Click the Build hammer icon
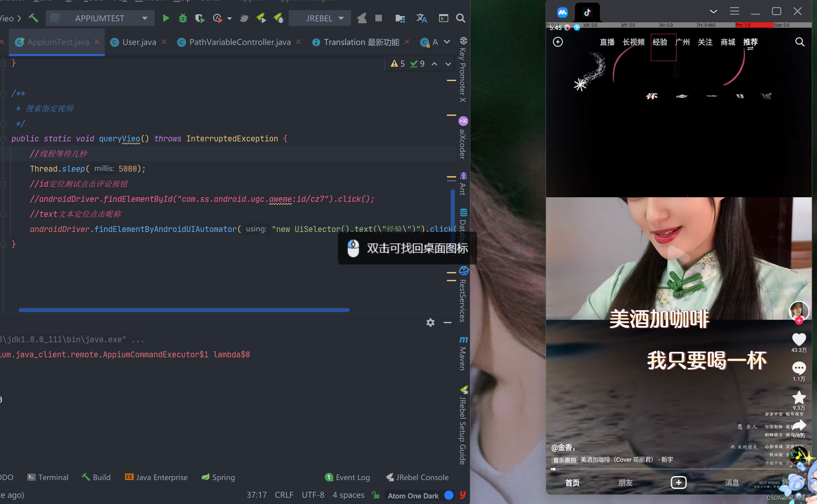 click(33, 18)
